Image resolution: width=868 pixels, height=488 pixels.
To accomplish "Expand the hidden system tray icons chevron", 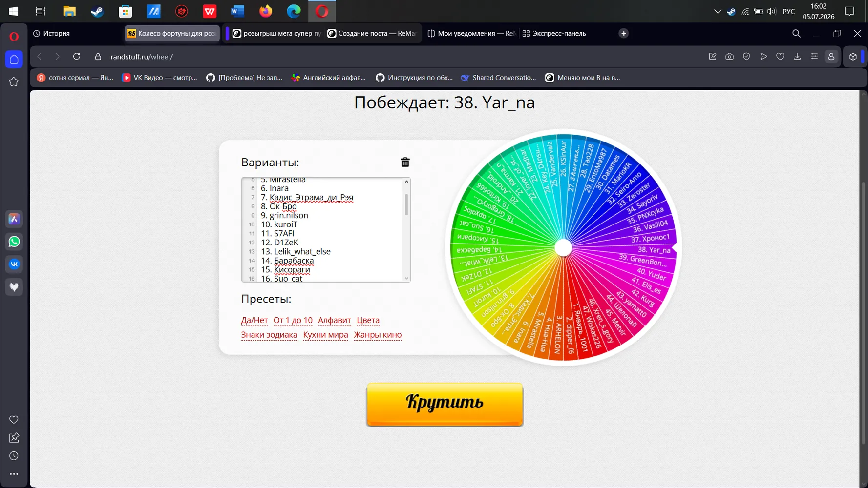I will tap(717, 11).
